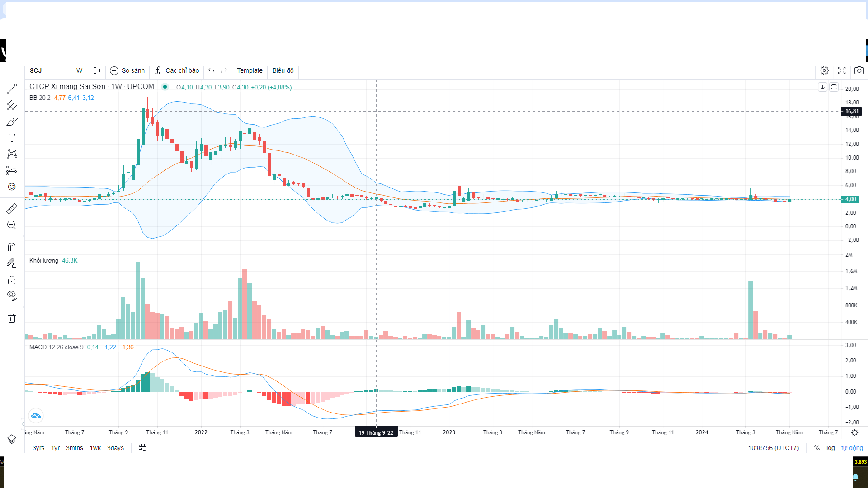Image resolution: width=868 pixels, height=488 pixels.
Task: Remove drawings with the trash icon
Action: (x=12, y=318)
